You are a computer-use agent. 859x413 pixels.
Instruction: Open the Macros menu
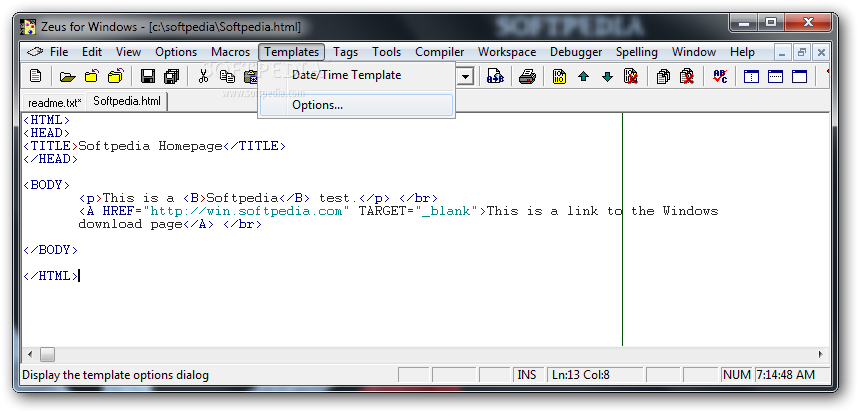click(x=230, y=52)
